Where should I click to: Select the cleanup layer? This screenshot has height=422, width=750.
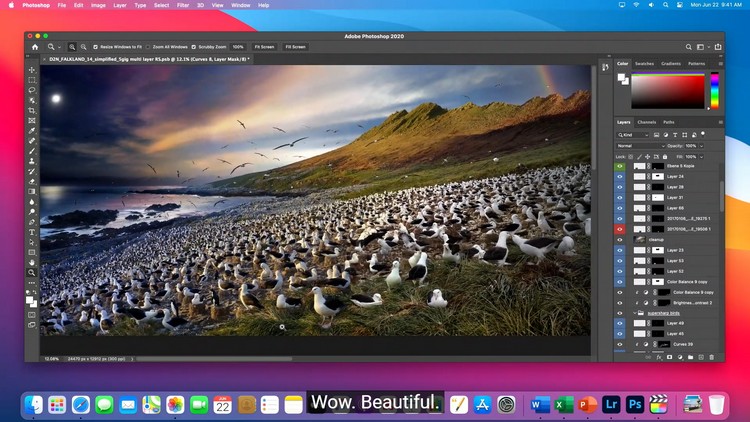[660, 240]
